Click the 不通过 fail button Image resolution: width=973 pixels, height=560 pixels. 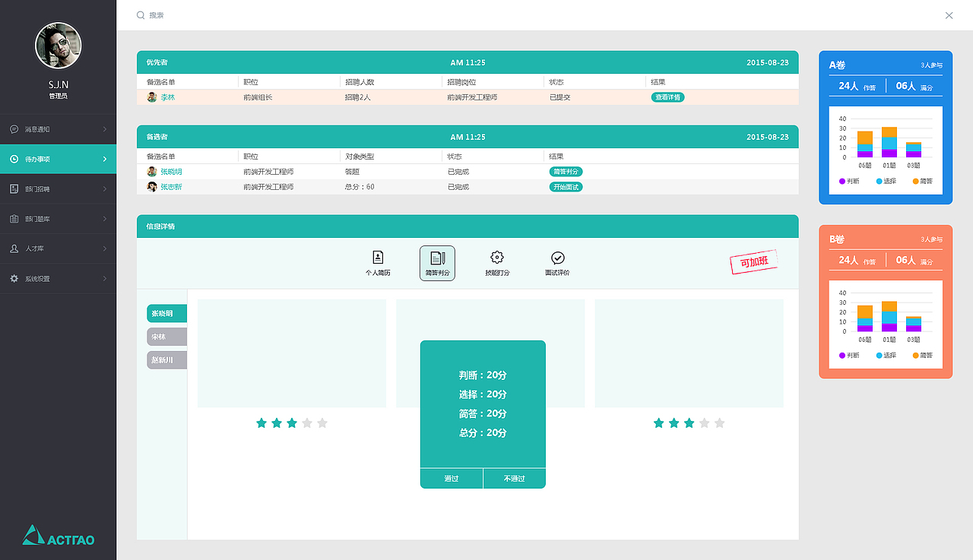(x=515, y=478)
